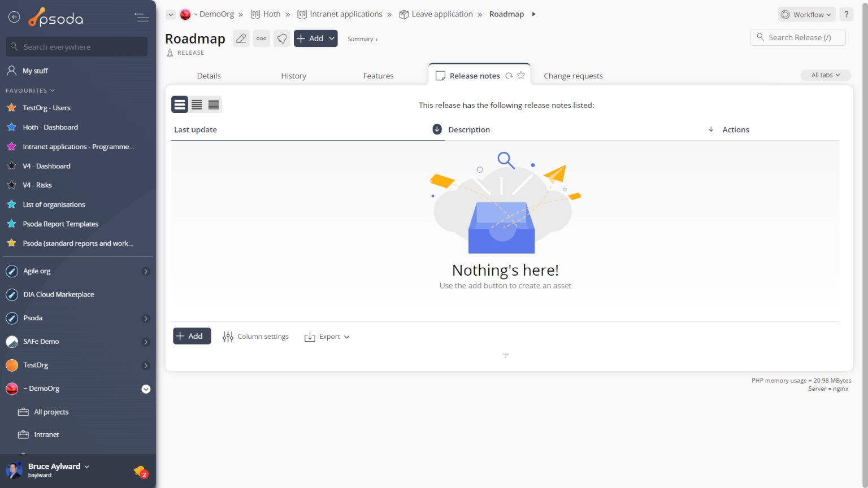Switch to the History tab

pos(294,76)
